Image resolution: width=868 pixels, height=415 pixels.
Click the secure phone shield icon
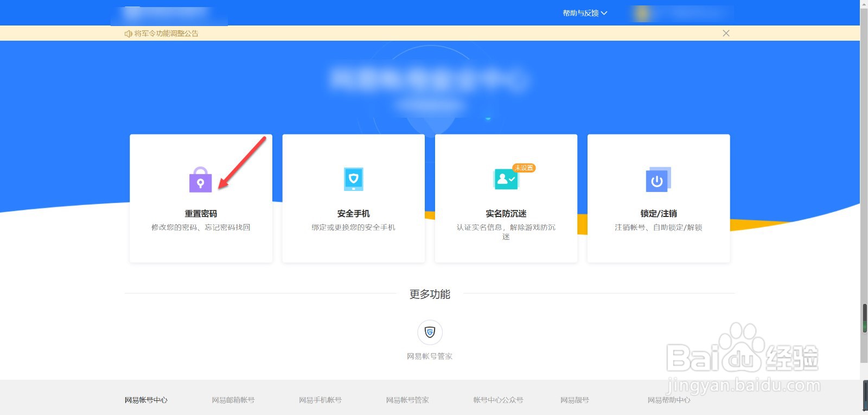354,179
